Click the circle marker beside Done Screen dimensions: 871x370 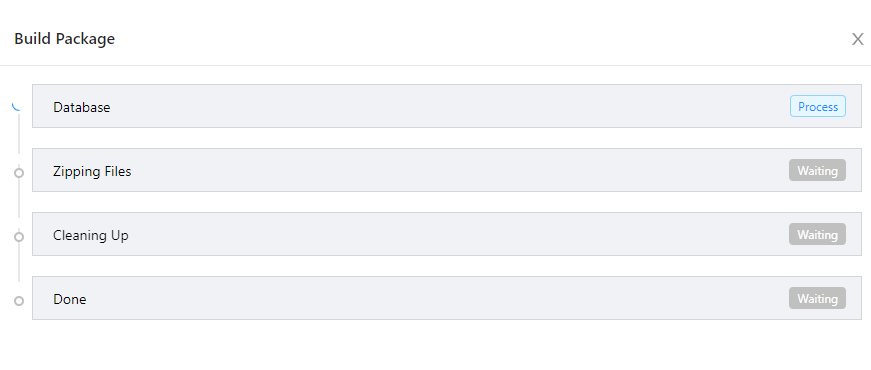pyautogui.click(x=19, y=301)
